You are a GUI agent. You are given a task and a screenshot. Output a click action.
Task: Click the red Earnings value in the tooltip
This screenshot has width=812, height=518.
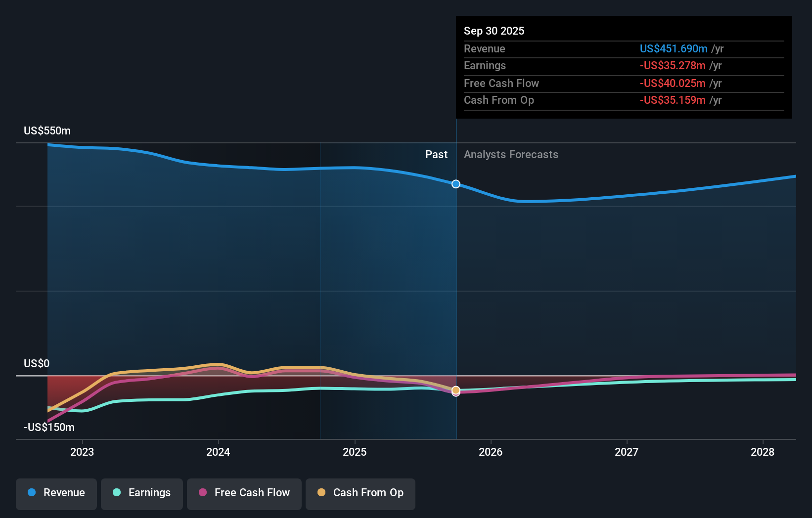673,65
